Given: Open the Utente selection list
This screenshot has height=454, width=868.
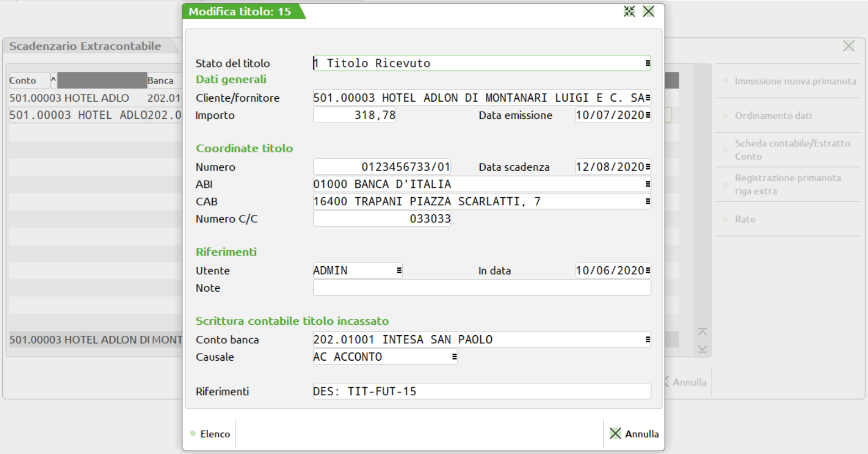Looking at the screenshot, I should pos(399,271).
